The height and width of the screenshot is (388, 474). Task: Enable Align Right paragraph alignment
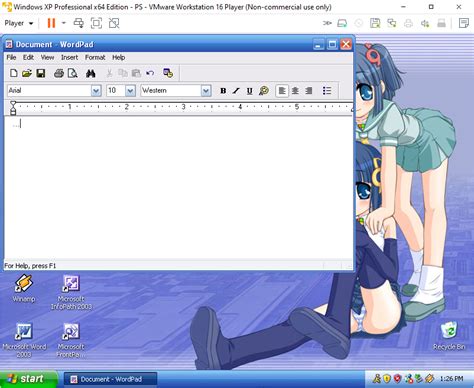tap(309, 90)
